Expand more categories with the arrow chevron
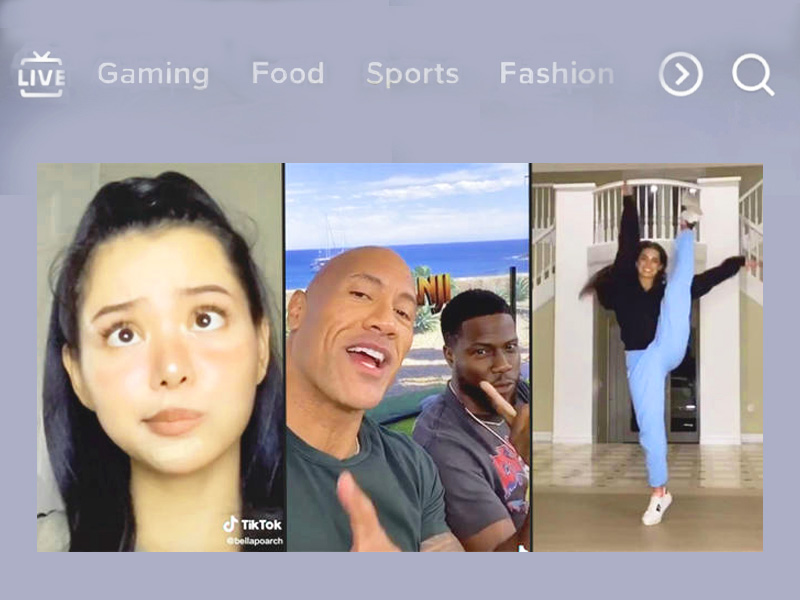Screen dimensions: 800x600 tap(681, 74)
